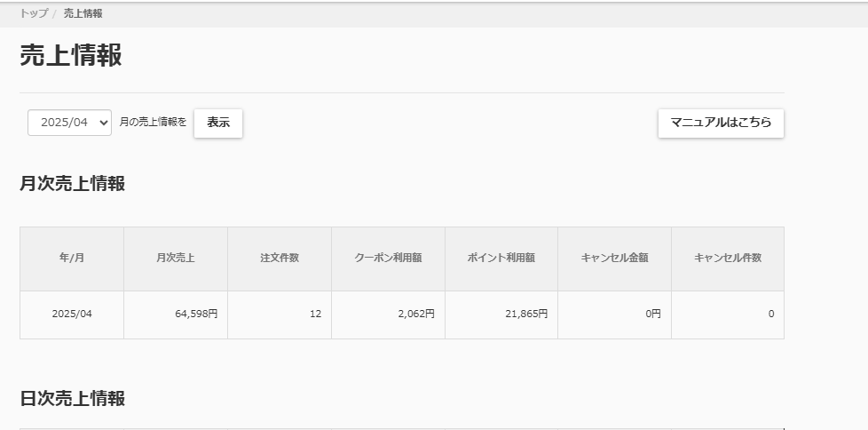
Task: Select the 注文件数 column header
Action: [x=280, y=259]
